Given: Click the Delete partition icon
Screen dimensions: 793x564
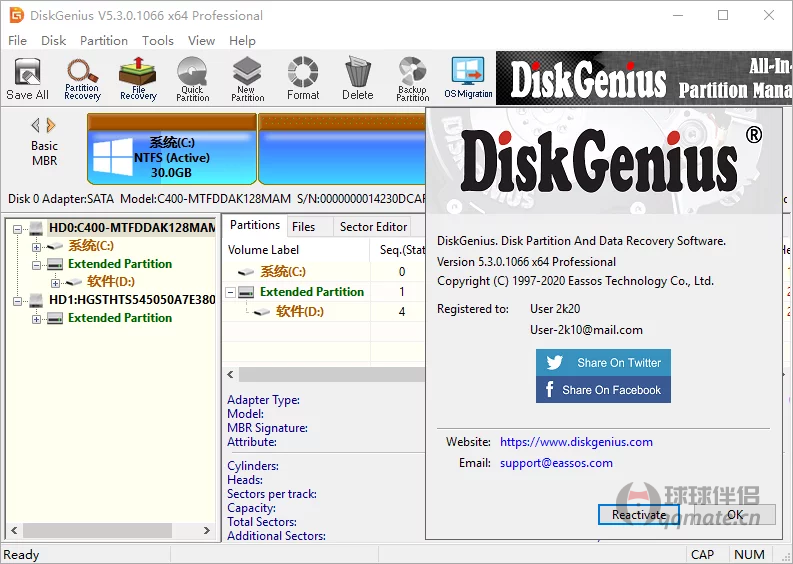Looking at the screenshot, I should tap(357, 78).
